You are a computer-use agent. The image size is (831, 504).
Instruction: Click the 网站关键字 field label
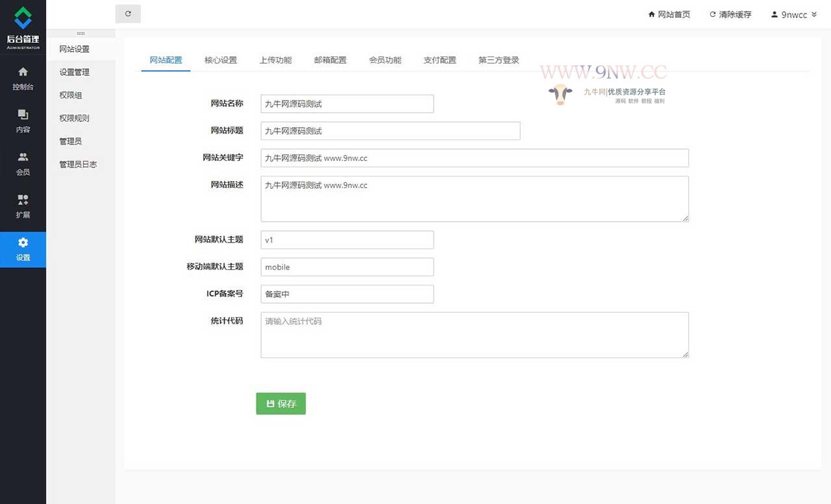pyautogui.click(x=223, y=158)
